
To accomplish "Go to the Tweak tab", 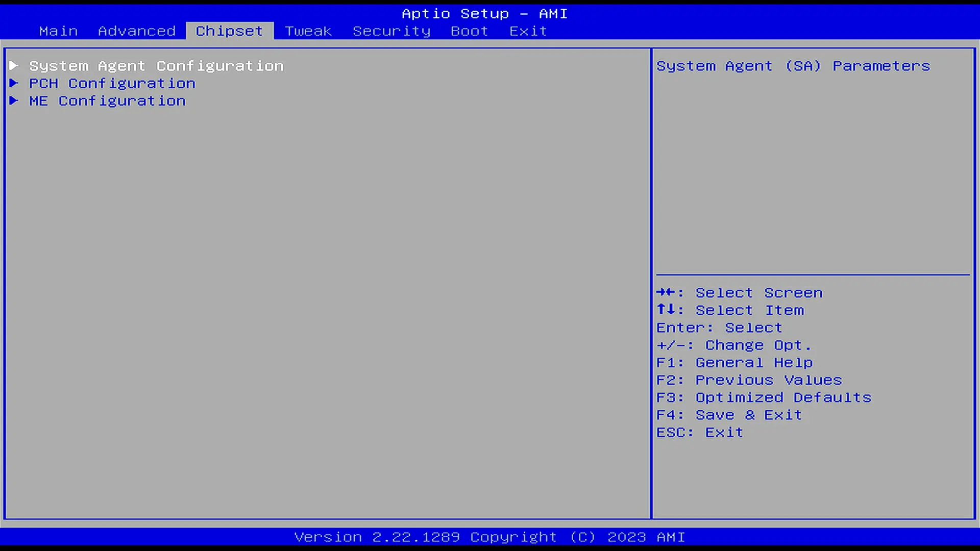I will pos(308,31).
